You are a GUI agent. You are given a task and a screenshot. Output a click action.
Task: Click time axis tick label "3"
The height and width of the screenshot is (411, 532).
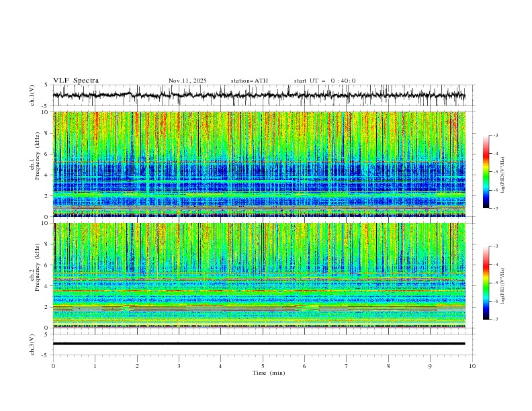point(179,366)
